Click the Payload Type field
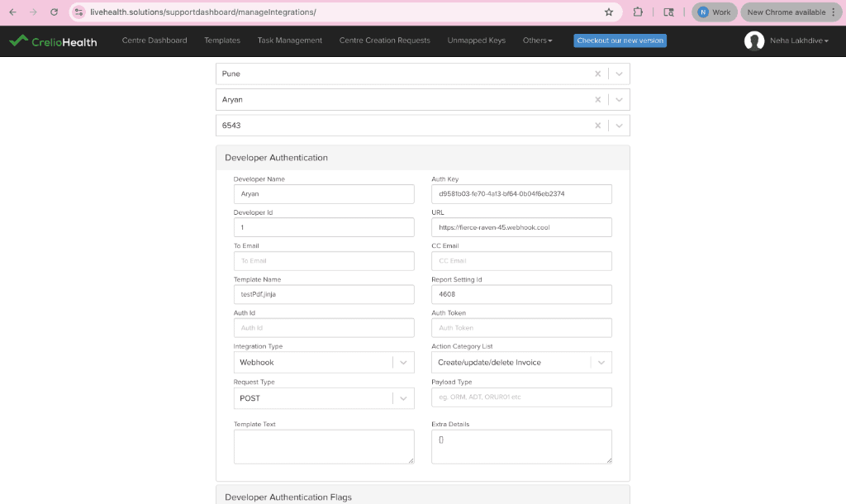 tap(522, 397)
